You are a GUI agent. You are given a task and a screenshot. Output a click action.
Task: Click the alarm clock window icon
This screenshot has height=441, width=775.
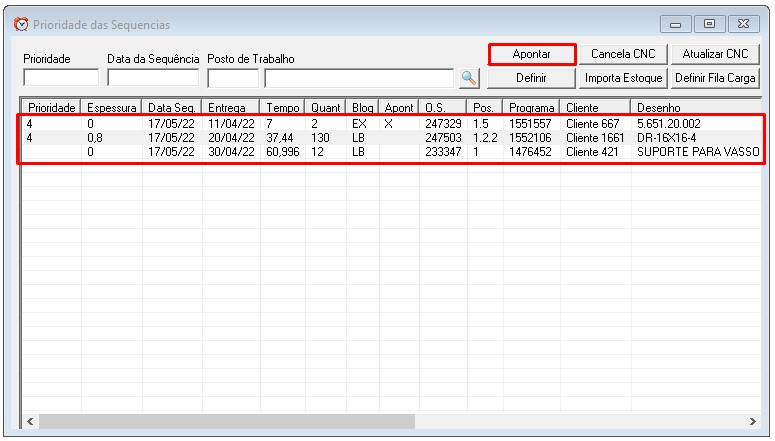(21, 24)
